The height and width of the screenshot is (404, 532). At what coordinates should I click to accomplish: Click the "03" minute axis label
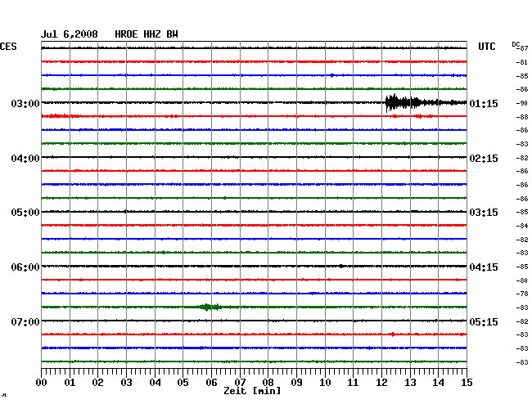126,383
